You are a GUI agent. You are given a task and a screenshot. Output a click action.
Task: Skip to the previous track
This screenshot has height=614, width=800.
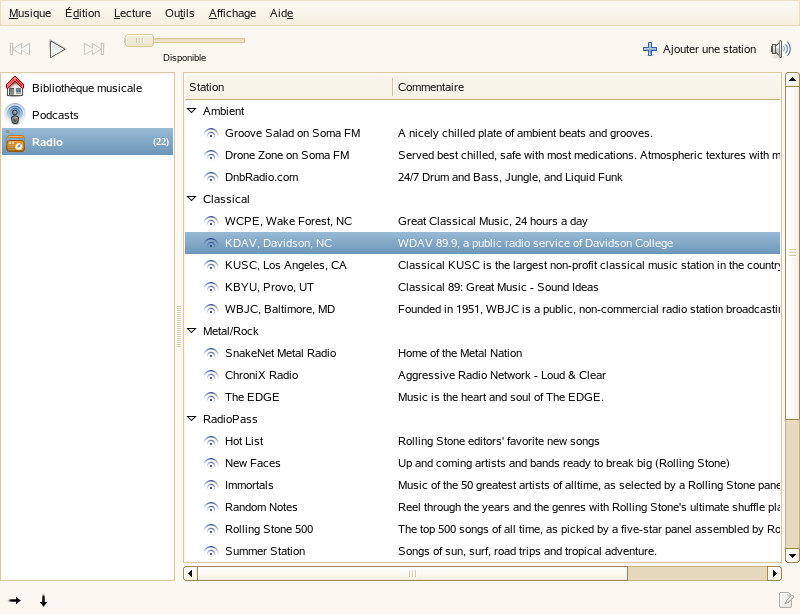tap(20, 49)
